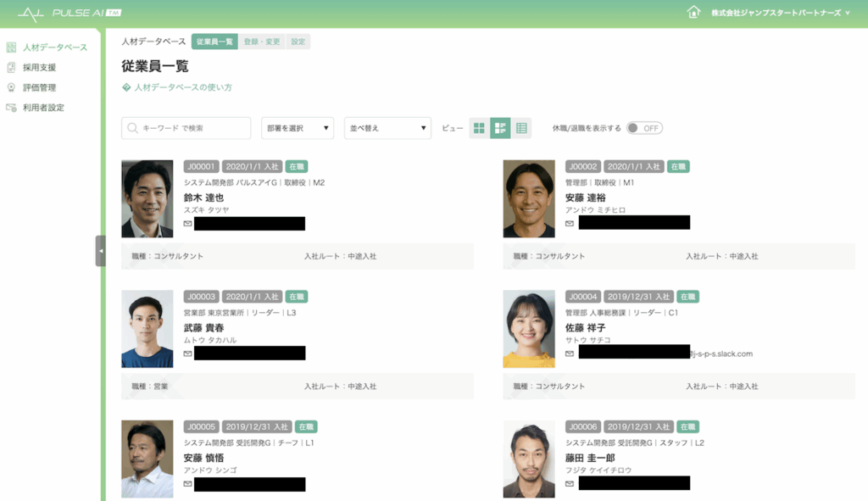Image resolution: width=868 pixels, height=501 pixels.
Task: Click 営業部 東京営業所 department line
Action: (x=240, y=313)
